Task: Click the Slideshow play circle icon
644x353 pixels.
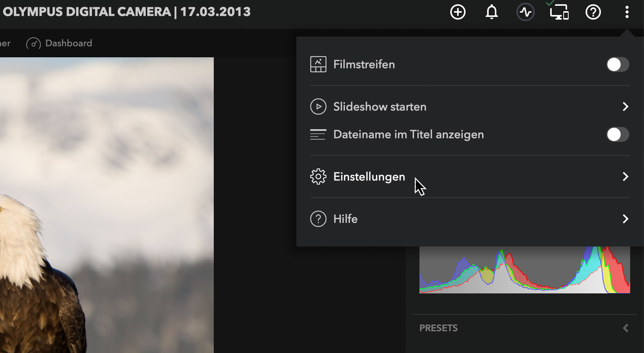Action: point(318,107)
